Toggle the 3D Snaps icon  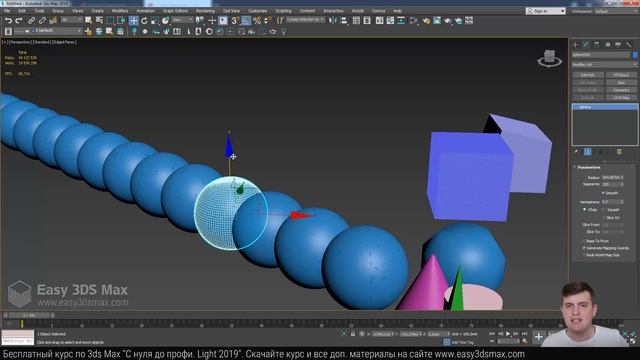235,20
